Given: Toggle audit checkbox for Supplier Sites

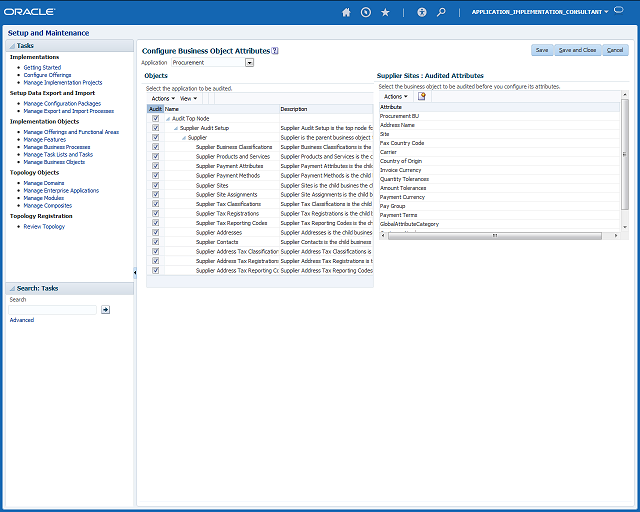Looking at the screenshot, I should (156, 185).
